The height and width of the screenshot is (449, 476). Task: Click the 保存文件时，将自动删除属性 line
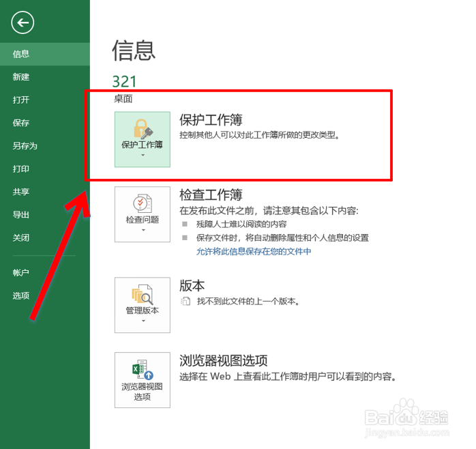[x=282, y=237]
